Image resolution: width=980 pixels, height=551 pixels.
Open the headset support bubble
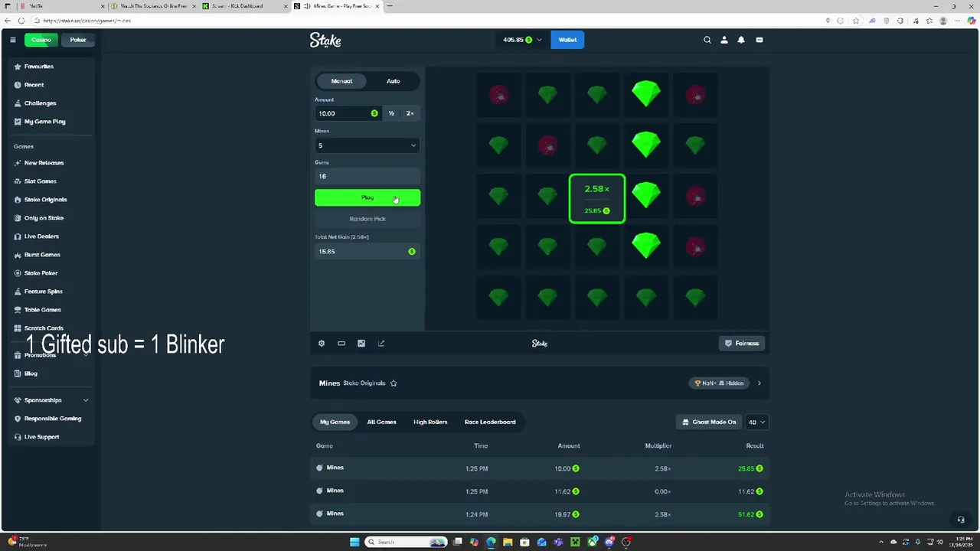pos(961,520)
